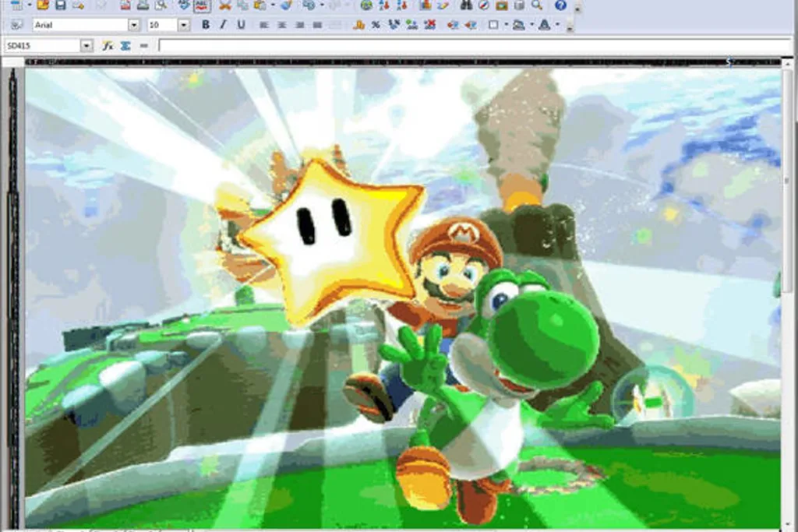Open Font Color dropdown arrow
The width and height of the screenshot is (798, 532).
pyautogui.click(x=557, y=24)
